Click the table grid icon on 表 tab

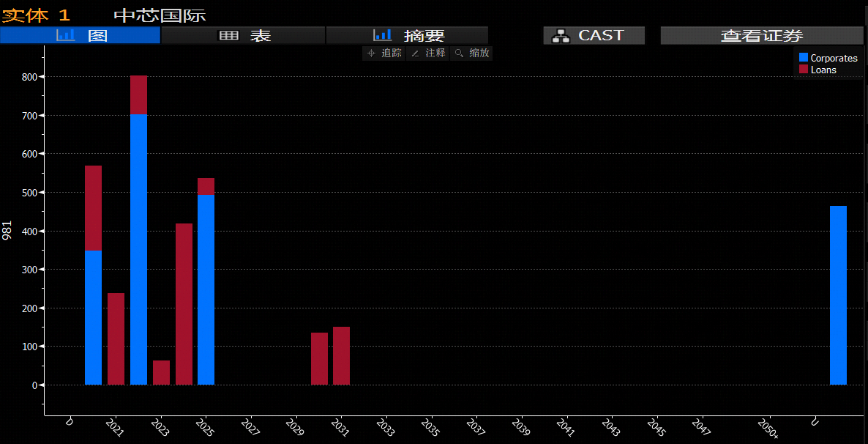[228, 35]
